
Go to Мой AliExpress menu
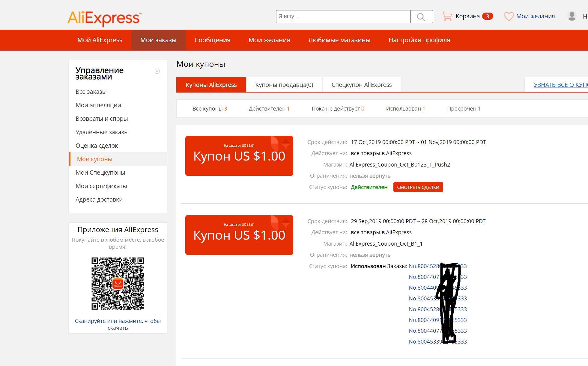point(100,40)
